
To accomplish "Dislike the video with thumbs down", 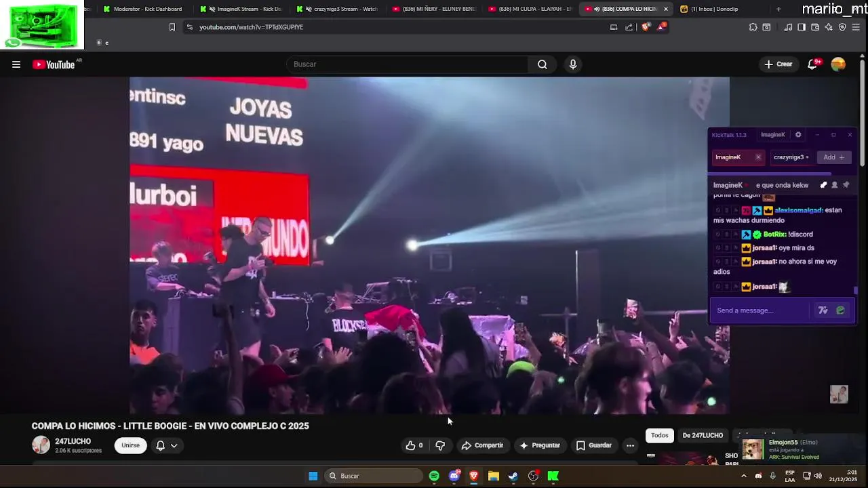I will coord(440,445).
